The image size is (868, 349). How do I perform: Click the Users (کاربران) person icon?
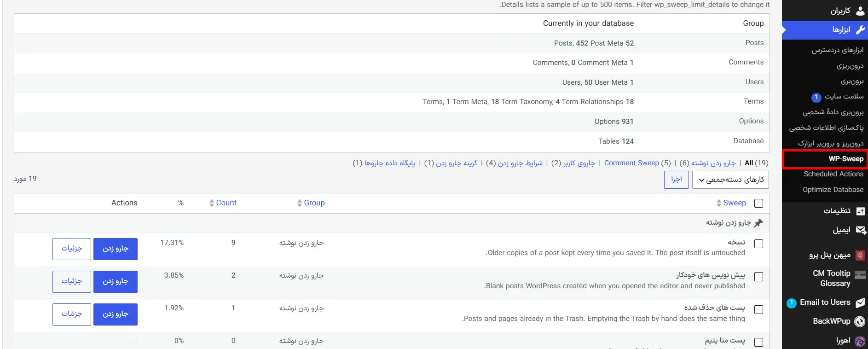(x=860, y=11)
